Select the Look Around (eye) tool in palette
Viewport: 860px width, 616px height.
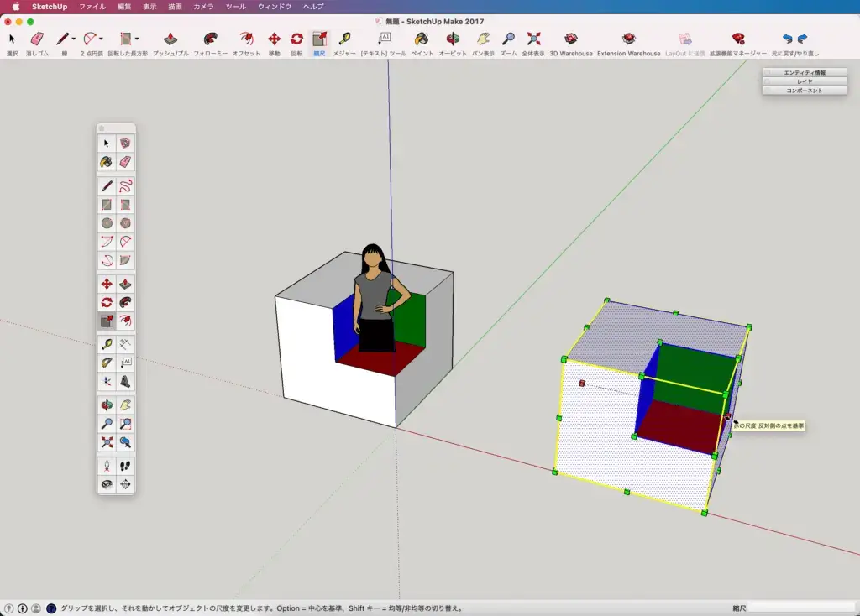click(107, 484)
